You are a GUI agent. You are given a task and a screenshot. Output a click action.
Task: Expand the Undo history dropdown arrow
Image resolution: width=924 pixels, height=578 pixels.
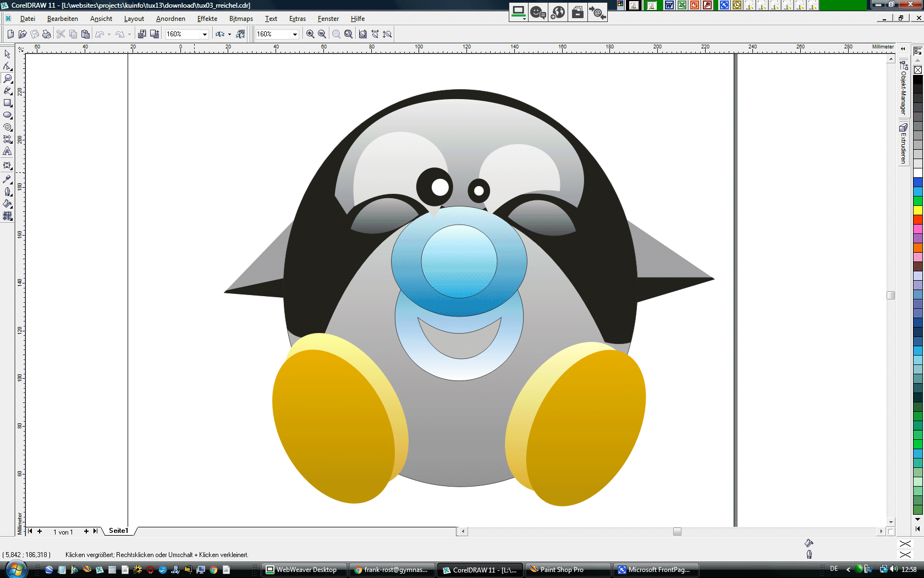[x=109, y=34]
